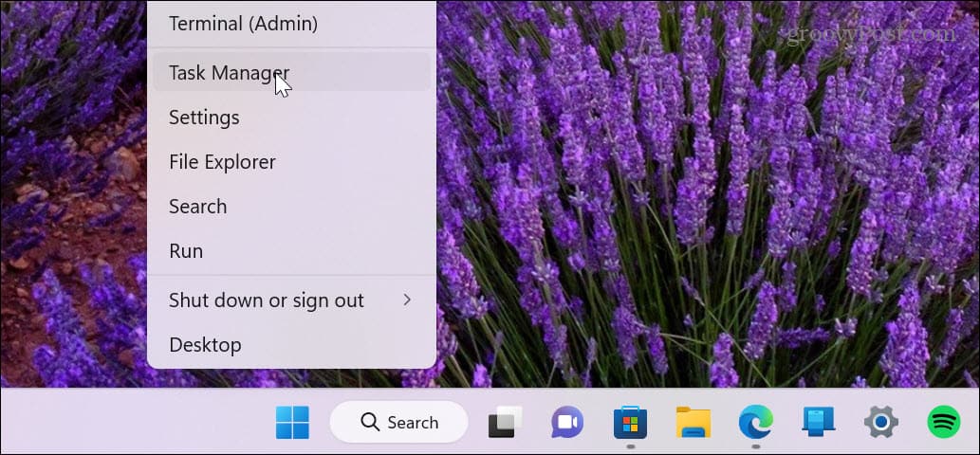Viewport: 980px width, 455px height.
Task: Open Microsoft Store from taskbar
Action: coord(630,423)
